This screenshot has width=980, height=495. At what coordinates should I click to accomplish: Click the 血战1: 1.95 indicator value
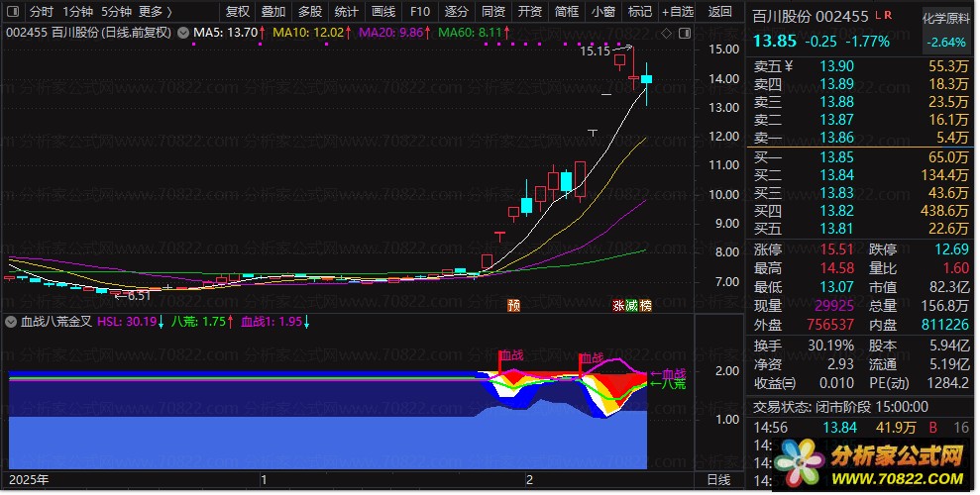(275, 322)
